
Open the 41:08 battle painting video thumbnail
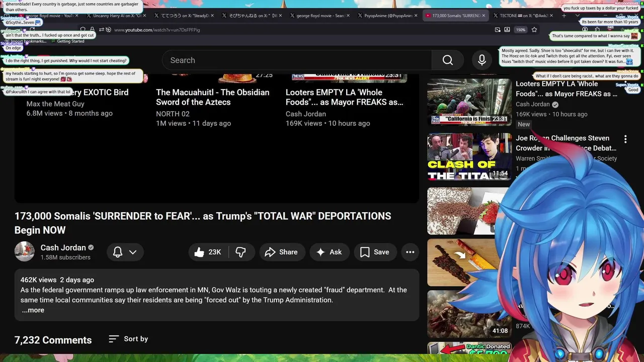[469, 314]
